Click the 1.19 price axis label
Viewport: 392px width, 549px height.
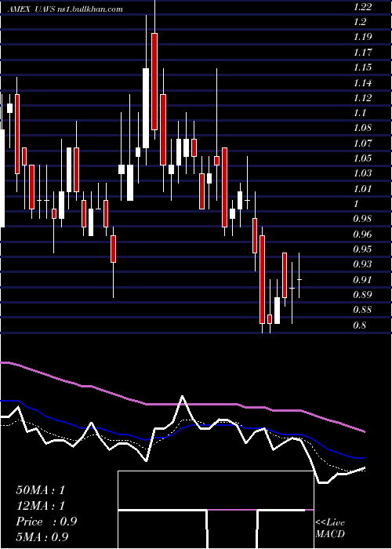coord(363,37)
